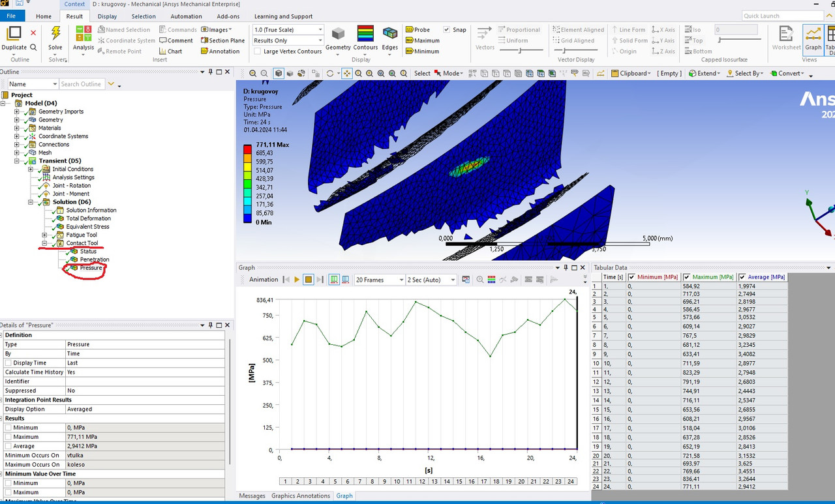Screen dimensions: 835x504
Task: Click the rotate icon in the graphics toolbar
Action: pyautogui.click(x=331, y=74)
